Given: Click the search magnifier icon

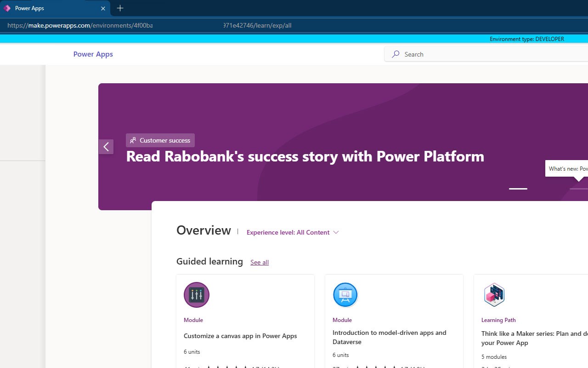Looking at the screenshot, I should pos(396,54).
